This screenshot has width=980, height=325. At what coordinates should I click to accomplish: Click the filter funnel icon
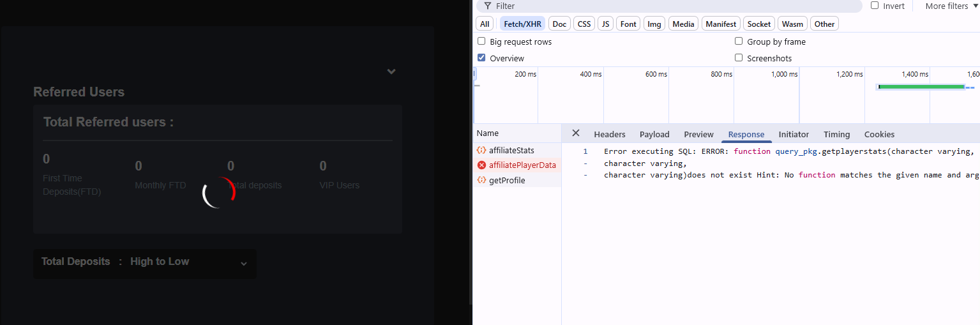pos(488,6)
